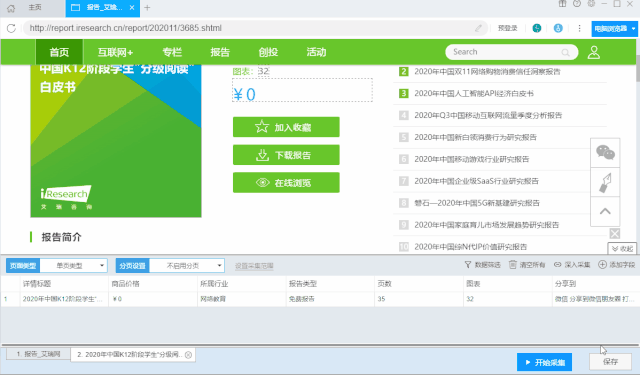Click the 下载报告 button
Viewport: 640px width, 375px height.
[286, 155]
